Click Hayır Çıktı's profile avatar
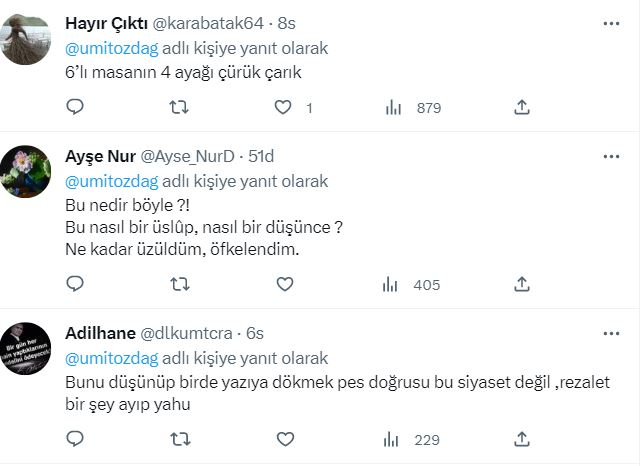Image resolution: width=644 pixels, height=466 pixels. [24, 38]
